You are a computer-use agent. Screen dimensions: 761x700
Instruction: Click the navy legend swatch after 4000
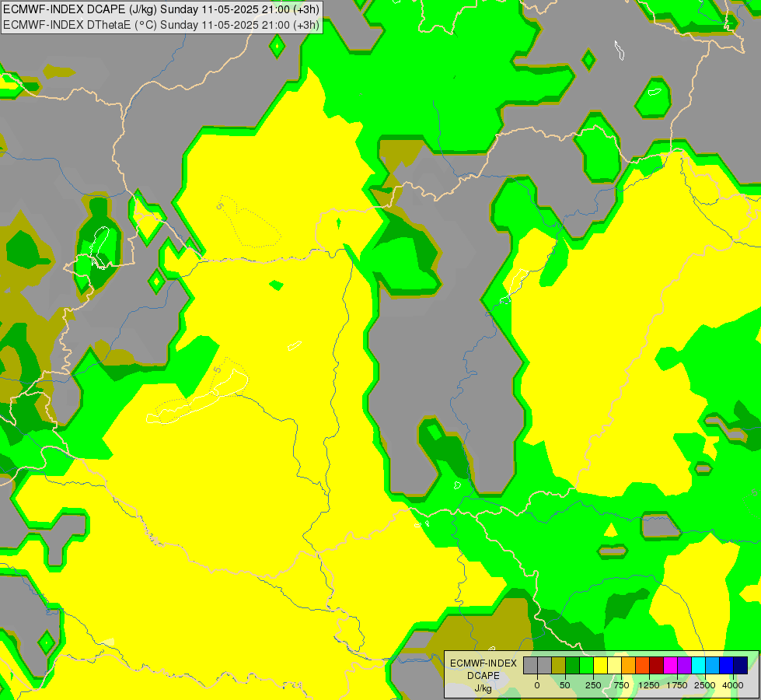click(740, 665)
